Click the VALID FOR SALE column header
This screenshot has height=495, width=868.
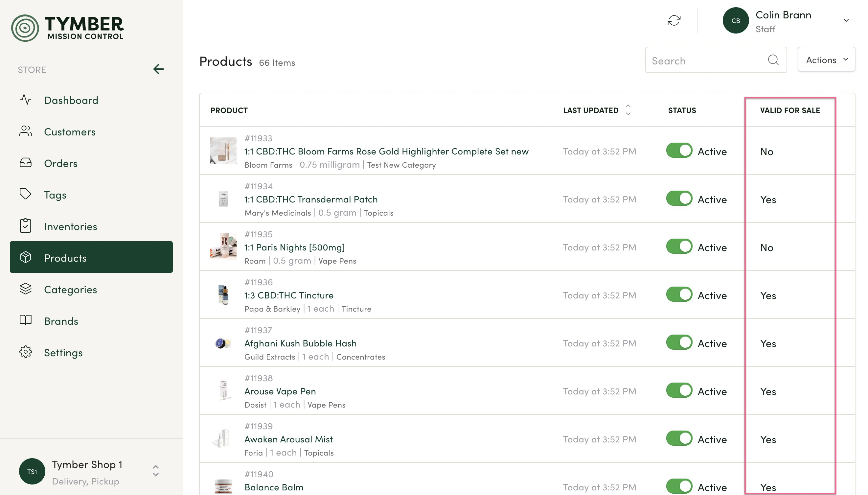coord(790,110)
